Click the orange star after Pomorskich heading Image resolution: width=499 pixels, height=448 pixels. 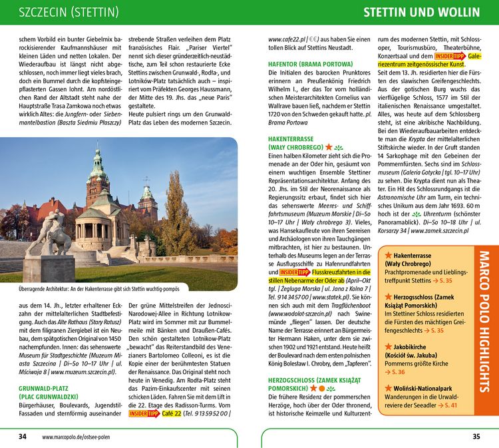313,388
